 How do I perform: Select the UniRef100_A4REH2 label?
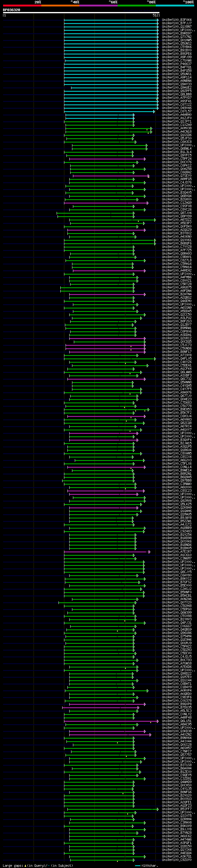click(x=177, y=271)
